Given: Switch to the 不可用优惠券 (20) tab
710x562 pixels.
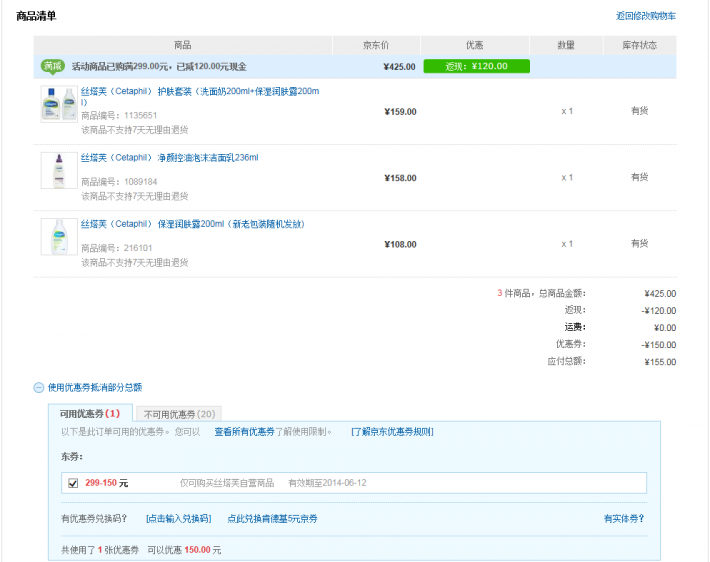Looking at the screenshot, I should [x=179, y=413].
